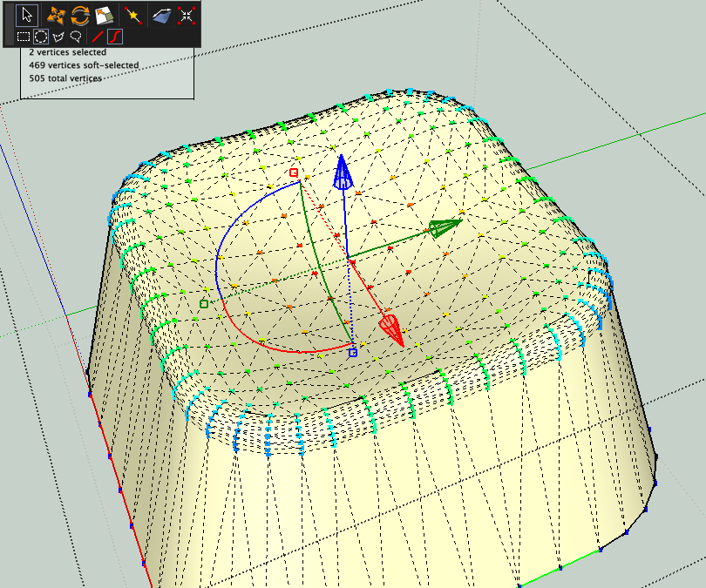Screen dimensions: 706x588
Task: Choose the Move tool with orange arrows
Action: pyautogui.click(x=56, y=15)
